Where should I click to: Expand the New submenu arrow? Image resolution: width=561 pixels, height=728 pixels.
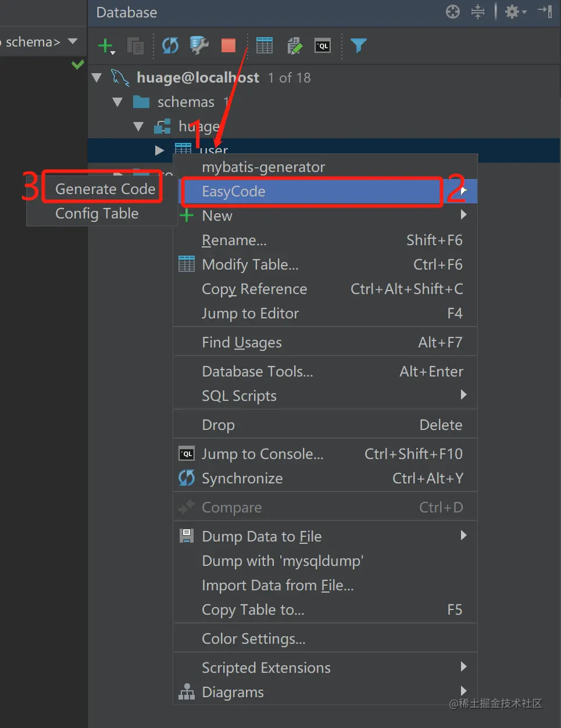tap(463, 215)
